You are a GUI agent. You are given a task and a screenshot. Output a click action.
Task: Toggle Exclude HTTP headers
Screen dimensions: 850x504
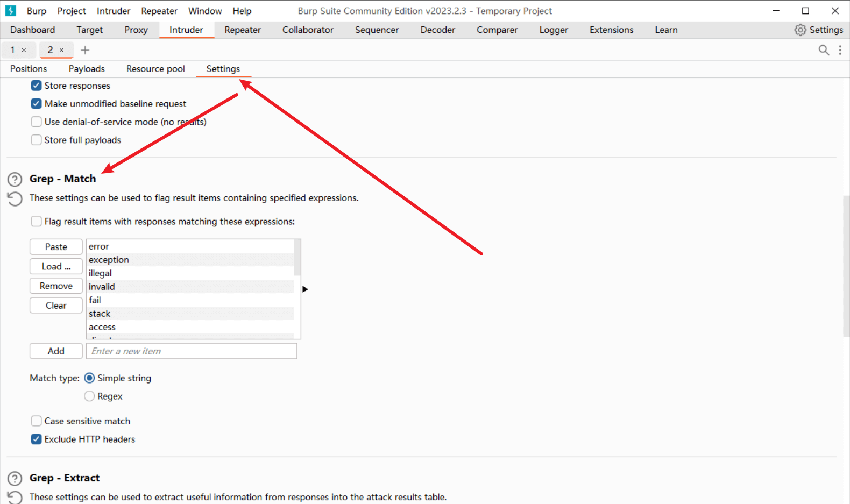click(36, 439)
